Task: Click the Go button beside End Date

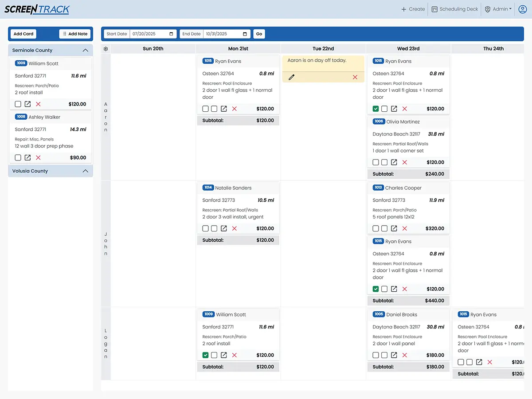Action: pos(259,34)
